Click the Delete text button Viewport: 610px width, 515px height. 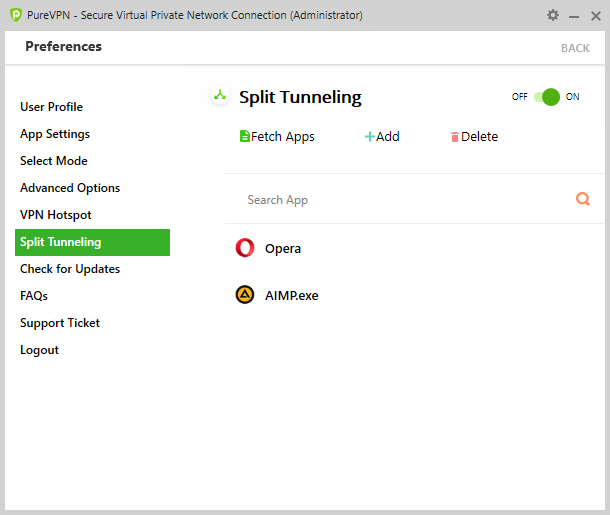[479, 137]
